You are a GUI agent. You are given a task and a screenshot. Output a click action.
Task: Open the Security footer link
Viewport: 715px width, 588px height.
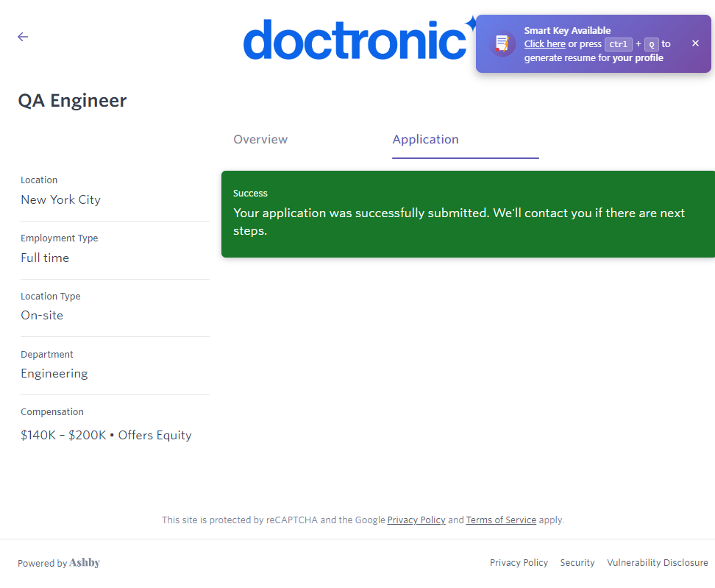[x=577, y=563]
